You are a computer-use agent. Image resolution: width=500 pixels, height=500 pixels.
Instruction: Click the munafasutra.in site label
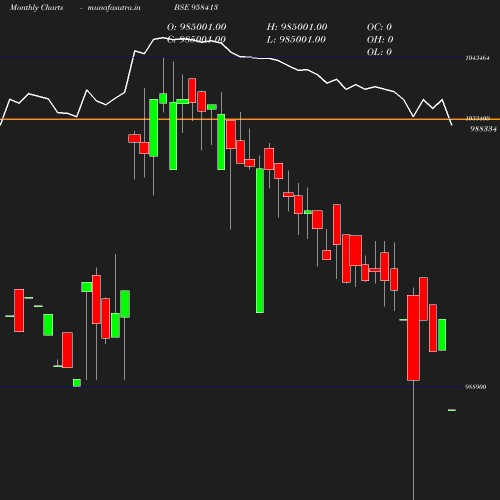point(114,7)
